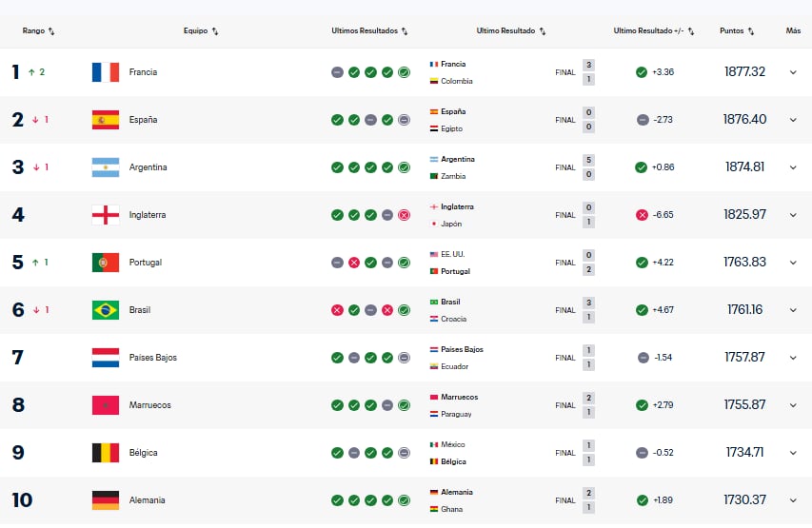The image size is (812, 528).
Task: Expand the Francia row details
Action: coord(793,72)
